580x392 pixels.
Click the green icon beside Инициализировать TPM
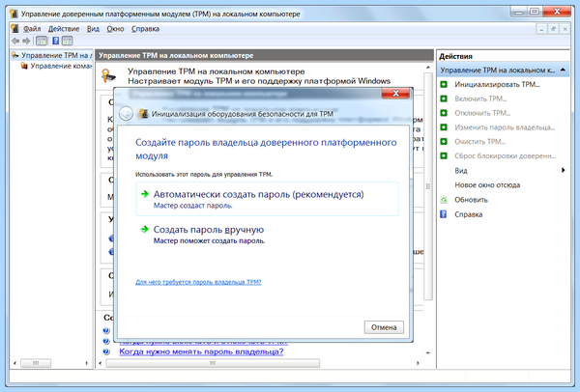click(444, 85)
